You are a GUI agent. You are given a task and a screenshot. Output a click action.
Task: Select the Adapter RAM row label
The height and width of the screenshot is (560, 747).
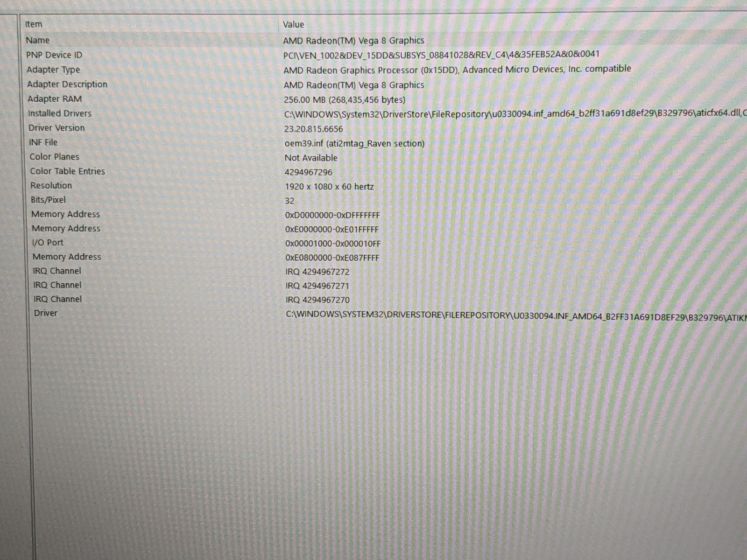55,99
